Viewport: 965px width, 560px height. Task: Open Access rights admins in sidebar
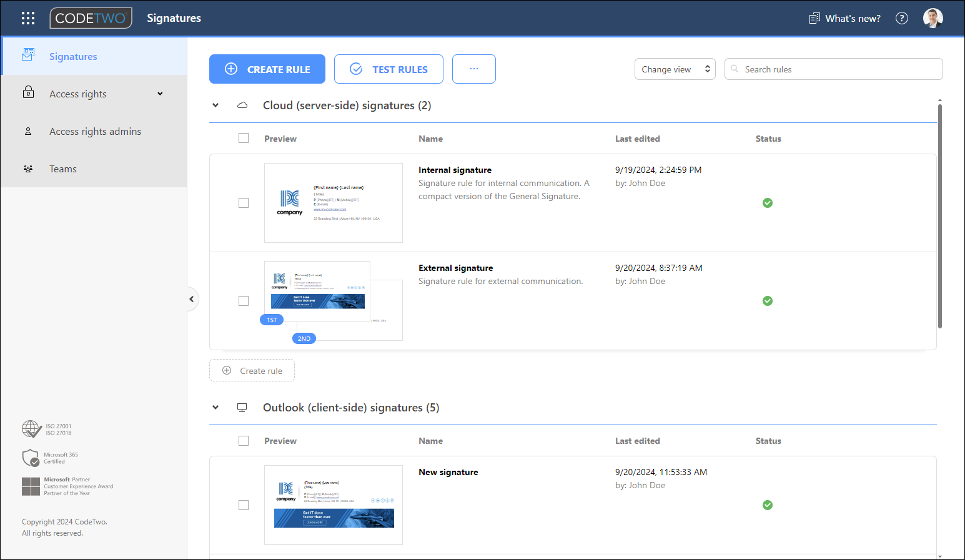coord(94,131)
